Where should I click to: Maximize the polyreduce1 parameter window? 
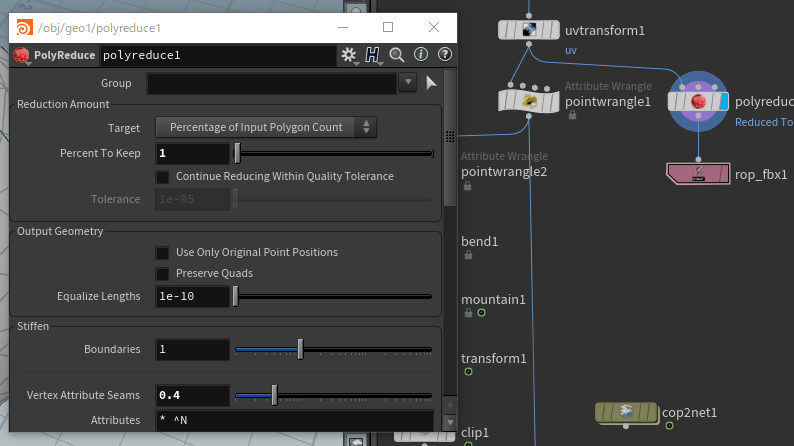(x=388, y=27)
